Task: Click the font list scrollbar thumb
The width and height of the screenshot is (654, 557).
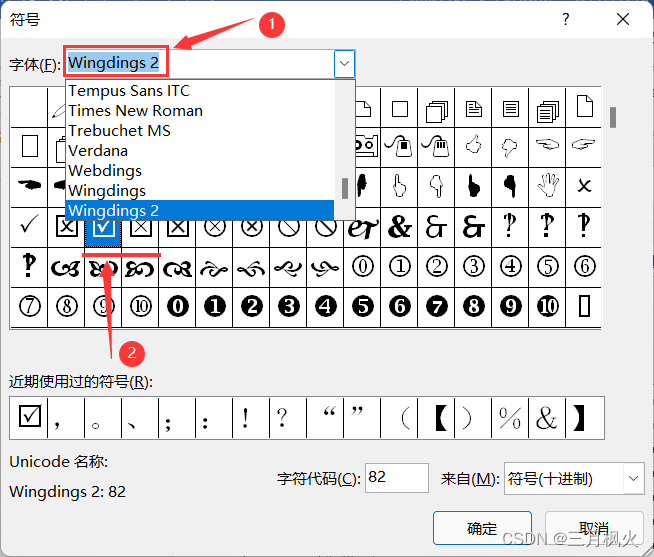Action: point(345,189)
